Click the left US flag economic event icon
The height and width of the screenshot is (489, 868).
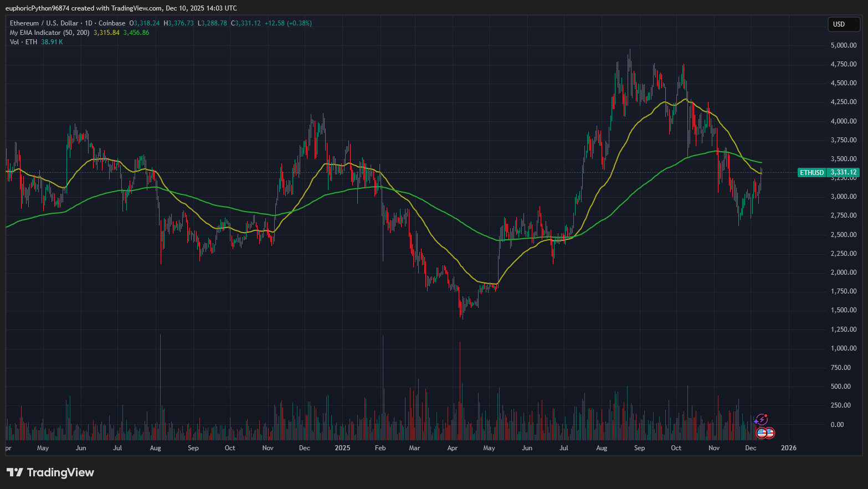click(762, 433)
